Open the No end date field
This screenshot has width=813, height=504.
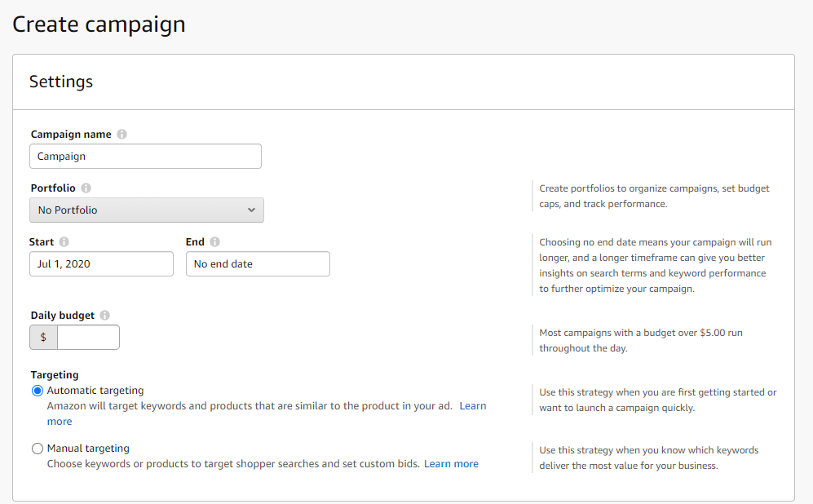click(258, 264)
